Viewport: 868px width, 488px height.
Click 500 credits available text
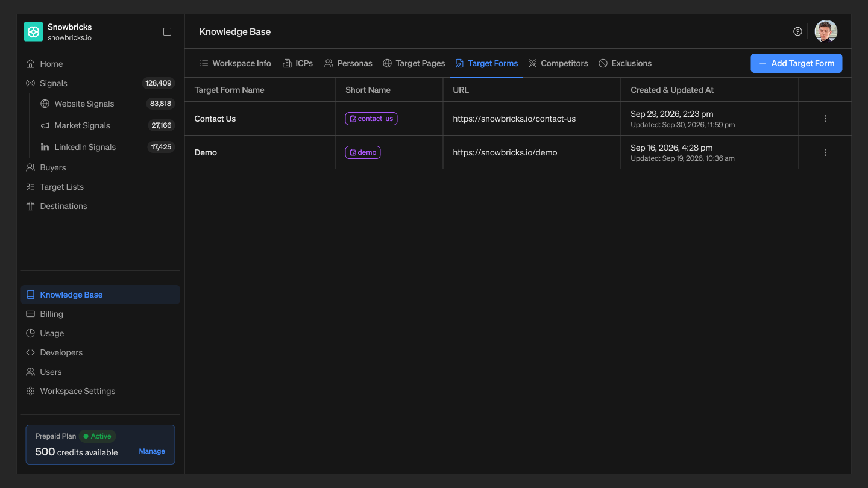coord(77,452)
